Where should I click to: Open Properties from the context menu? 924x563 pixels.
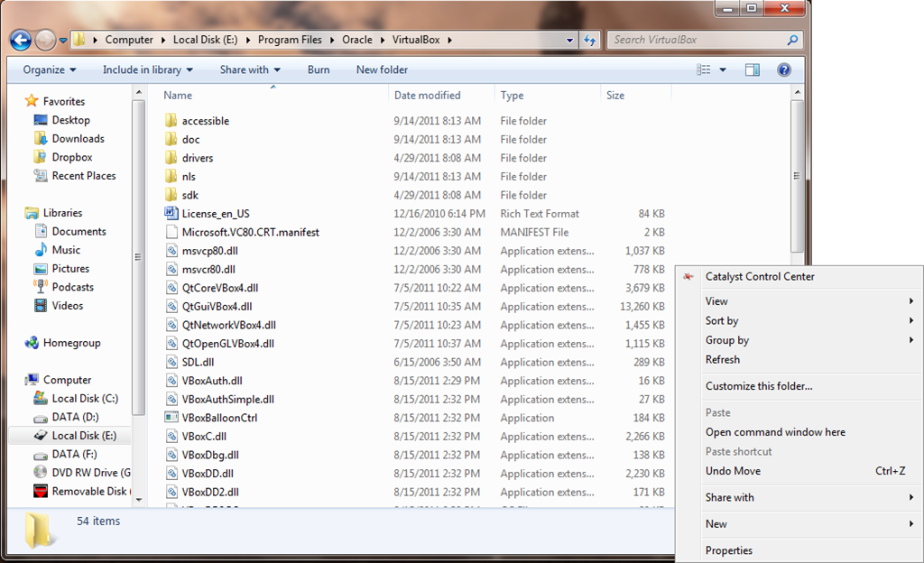click(x=729, y=549)
